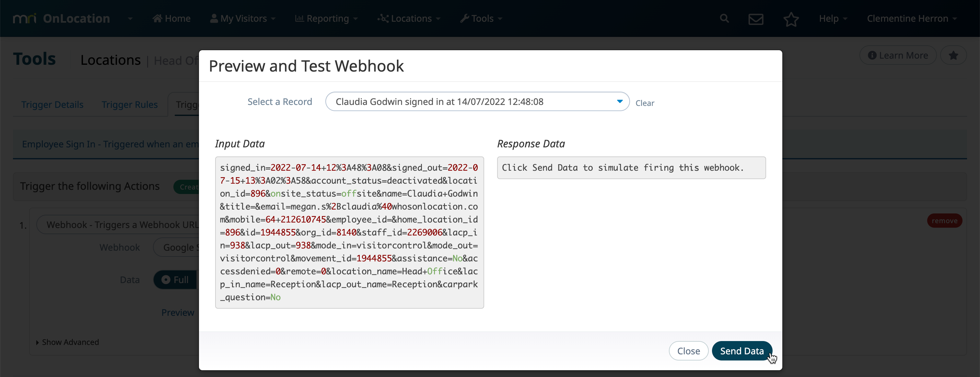Open the Tools menu in navbar
The image size is (980, 377).
[x=481, y=18]
